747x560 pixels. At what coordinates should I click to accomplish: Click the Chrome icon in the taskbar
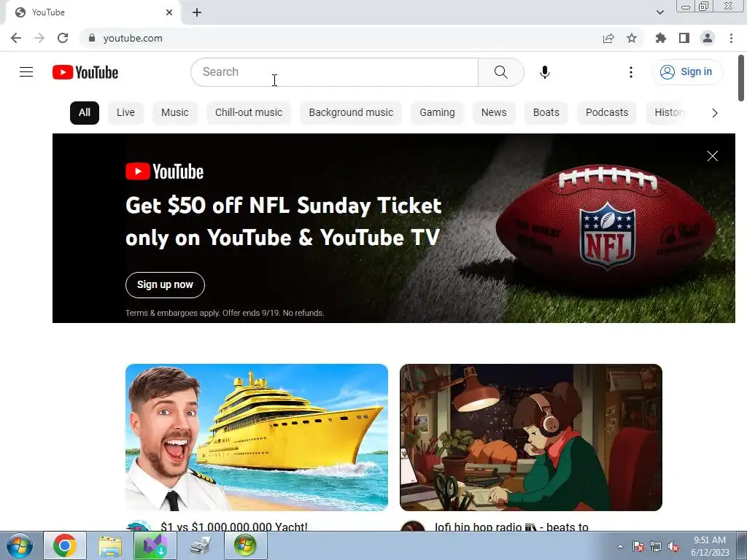click(x=65, y=545)
